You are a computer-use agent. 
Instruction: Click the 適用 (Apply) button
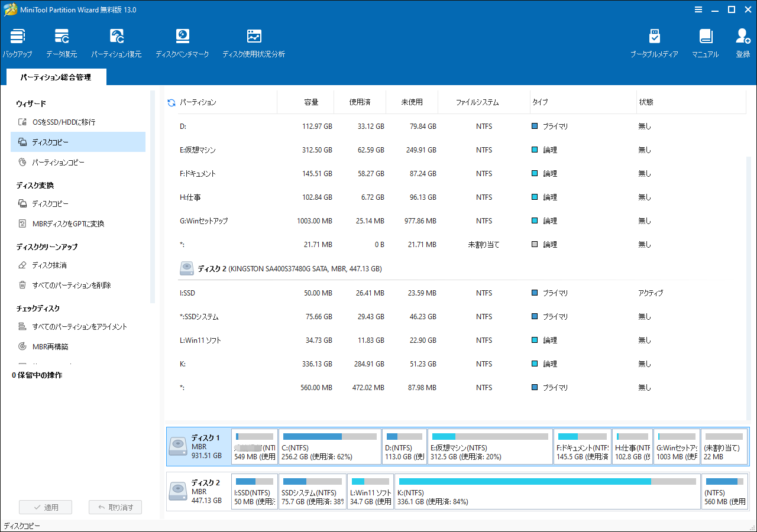tap(46, 507)
